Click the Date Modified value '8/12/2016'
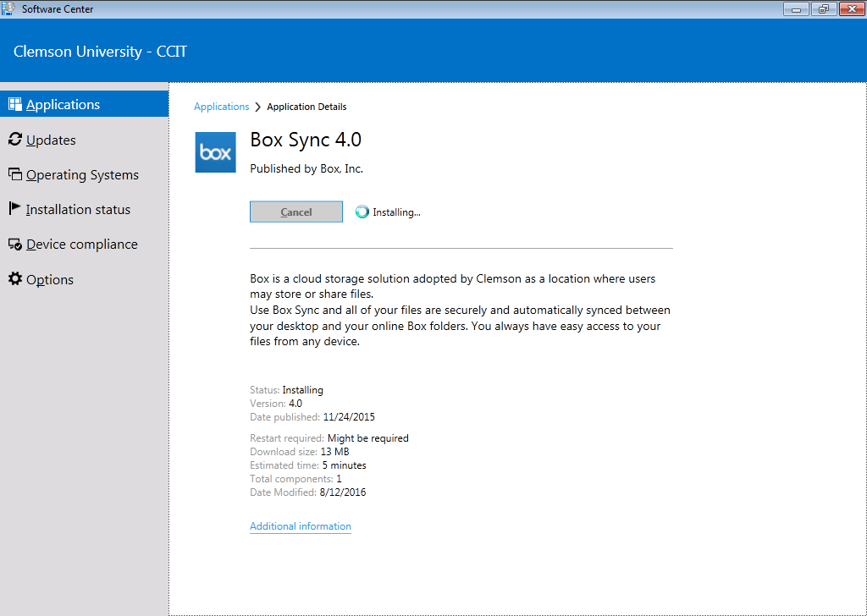Image resolution: width=867 pixels, height=616 pixels. (x=343, y=492)
